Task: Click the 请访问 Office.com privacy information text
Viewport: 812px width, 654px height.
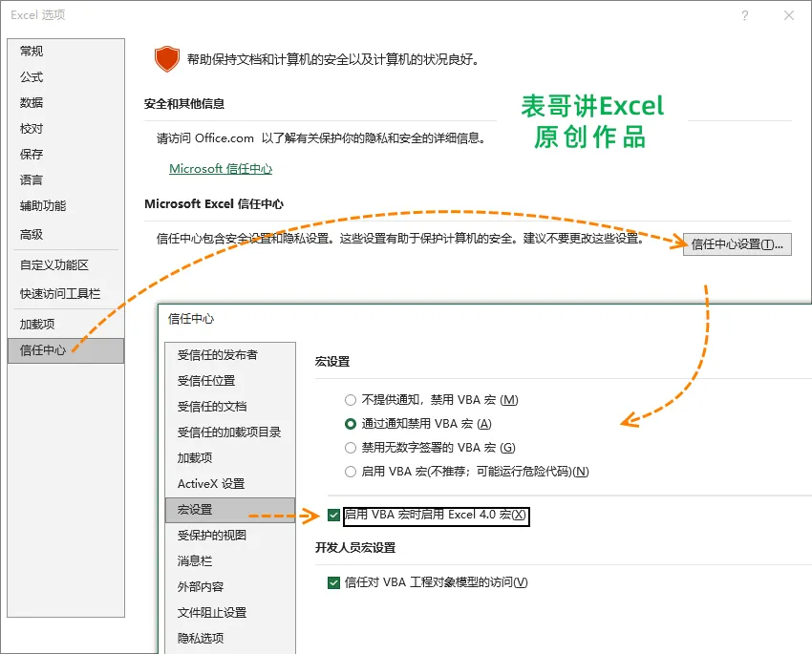Action: click(x=321, y=138)
